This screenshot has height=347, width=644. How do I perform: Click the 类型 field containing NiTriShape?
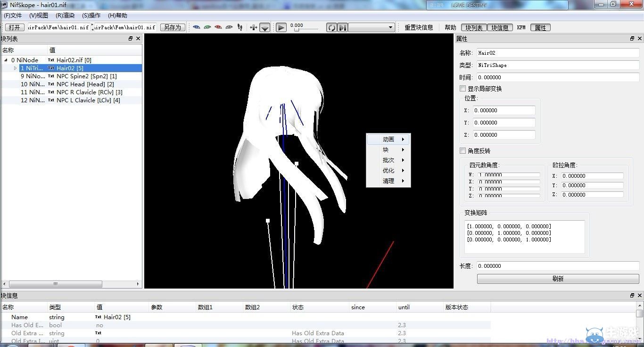[x=558, y=65]
